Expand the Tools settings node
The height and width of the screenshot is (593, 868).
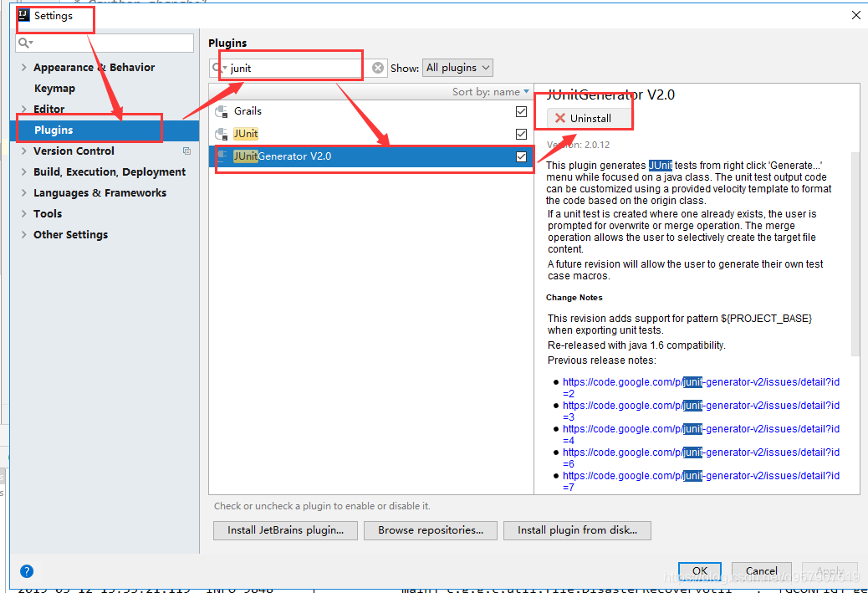pos(23,214)
